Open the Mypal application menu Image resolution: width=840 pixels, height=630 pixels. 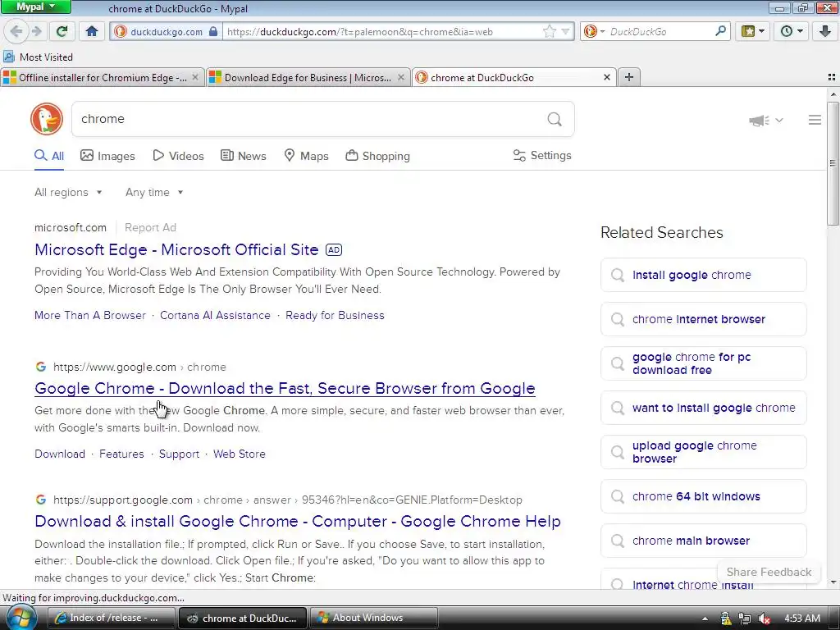coord(35,7)
